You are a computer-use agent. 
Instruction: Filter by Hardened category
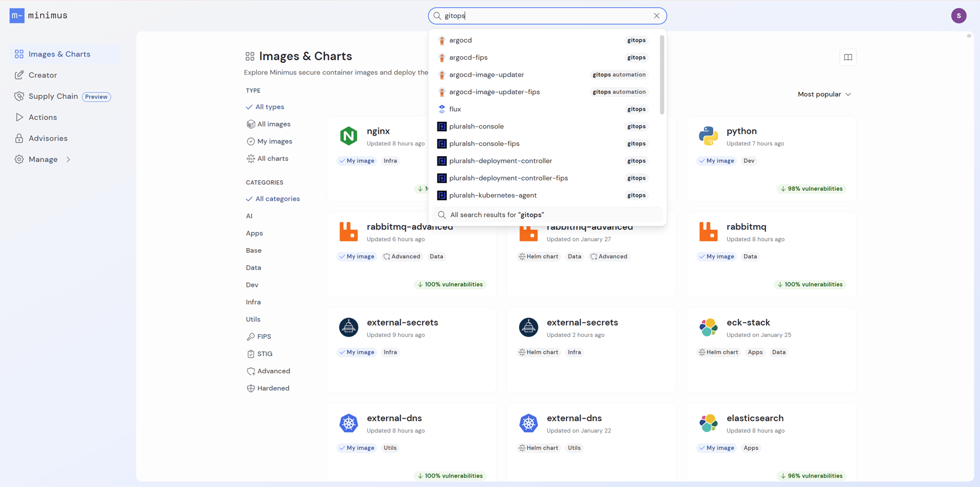coord(268,388)
